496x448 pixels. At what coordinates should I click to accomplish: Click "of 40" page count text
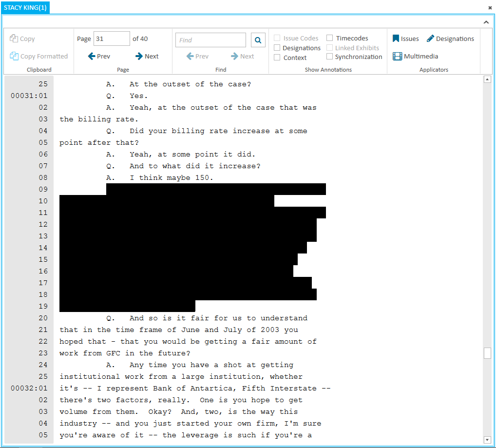point(140,39)
